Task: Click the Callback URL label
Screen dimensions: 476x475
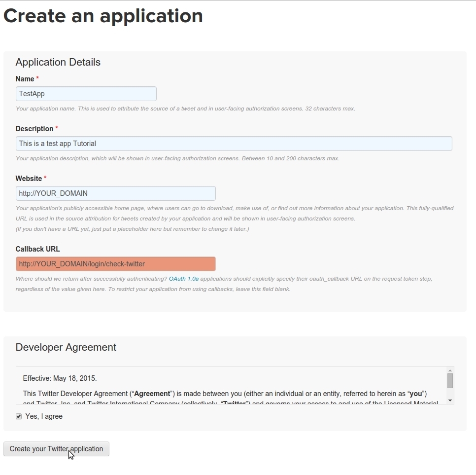Action: click(37, 249)
